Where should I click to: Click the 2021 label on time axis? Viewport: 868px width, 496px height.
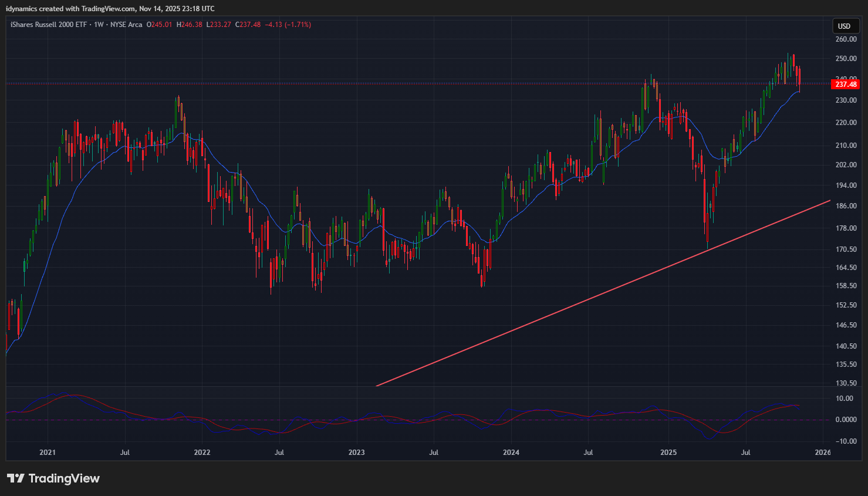coord(48,453)
